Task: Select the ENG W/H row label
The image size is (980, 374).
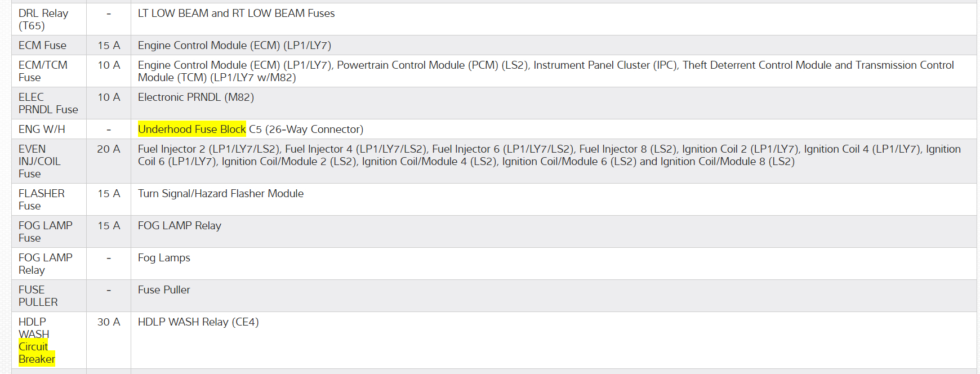Action: [42, 130]
